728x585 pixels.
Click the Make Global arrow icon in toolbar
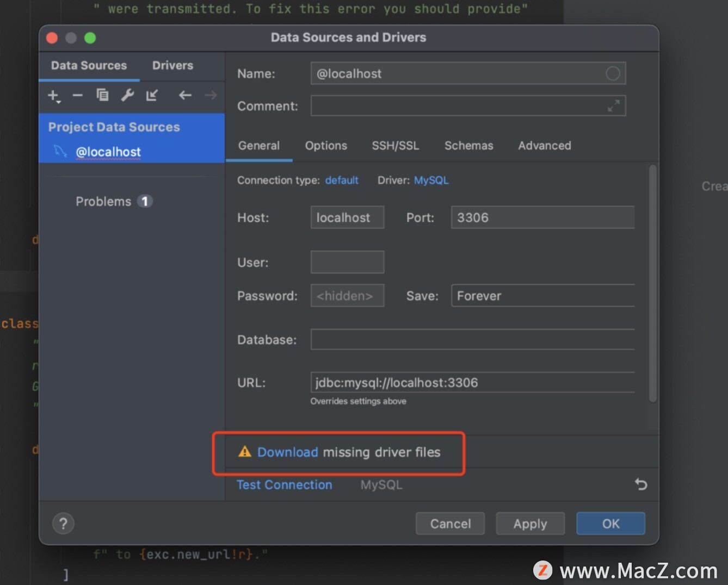(152, 95)
